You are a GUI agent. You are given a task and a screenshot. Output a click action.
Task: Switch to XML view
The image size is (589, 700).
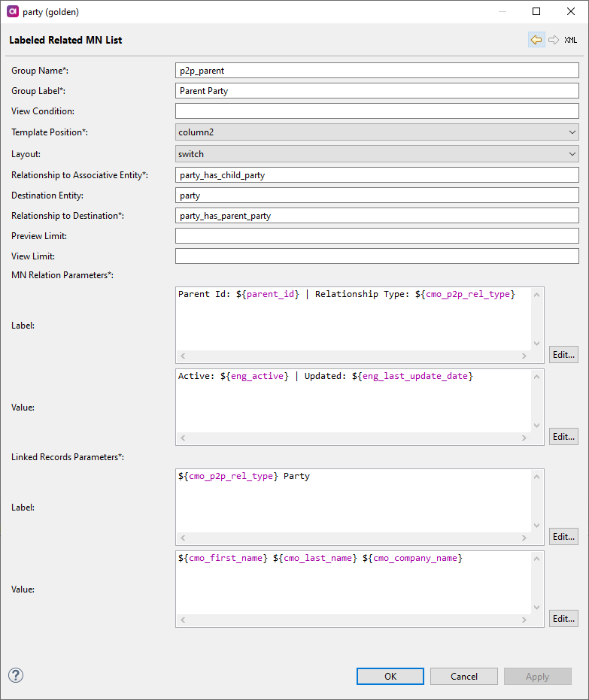coord(571,40)
